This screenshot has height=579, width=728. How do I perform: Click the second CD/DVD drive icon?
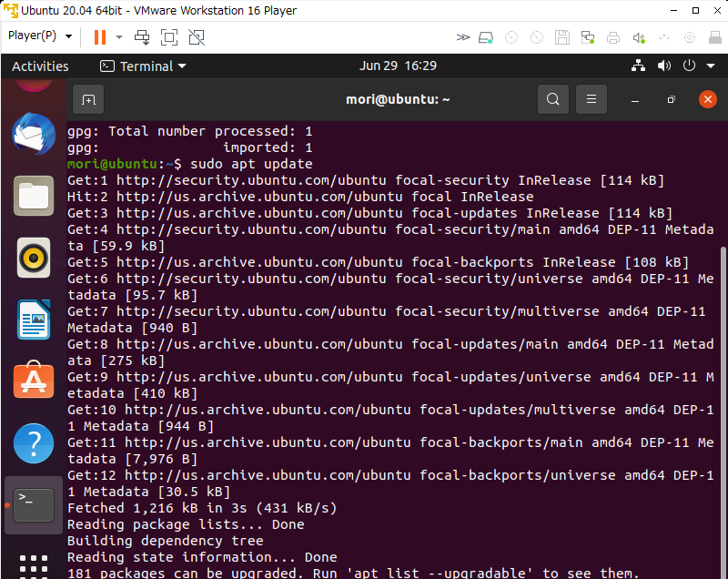(x=537, y=37)
